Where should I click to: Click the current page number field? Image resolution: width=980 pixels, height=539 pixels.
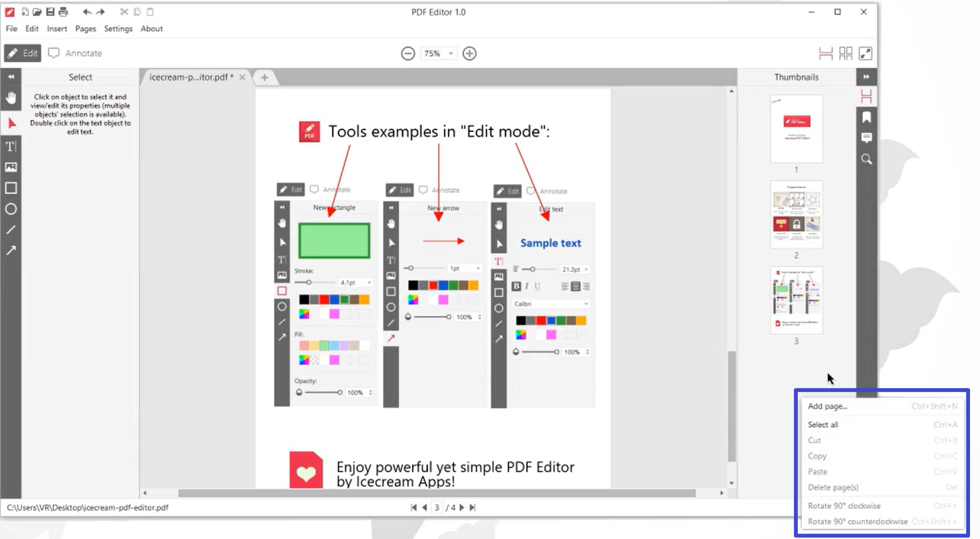[x=437, y=508]
